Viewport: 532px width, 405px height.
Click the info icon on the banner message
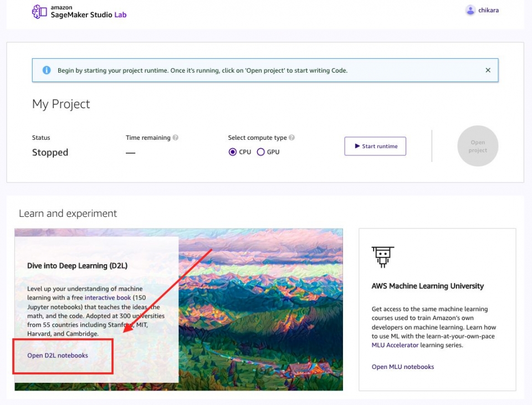coord(47,70)
